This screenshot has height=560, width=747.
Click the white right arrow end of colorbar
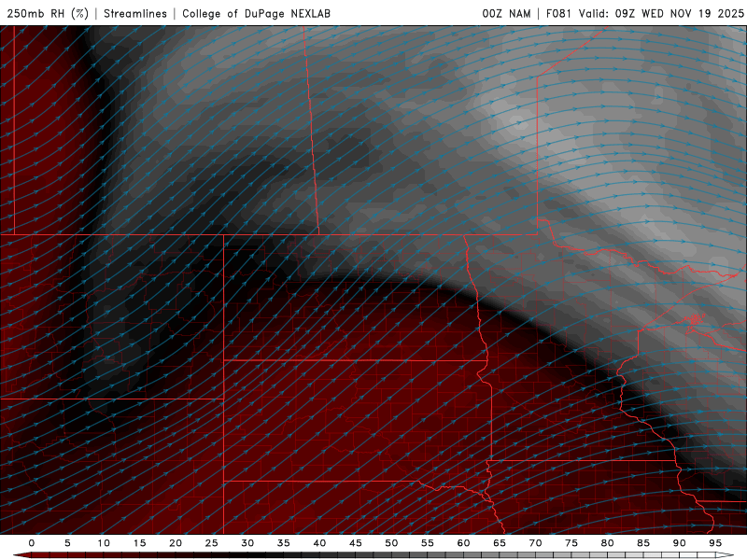(725, 555)
